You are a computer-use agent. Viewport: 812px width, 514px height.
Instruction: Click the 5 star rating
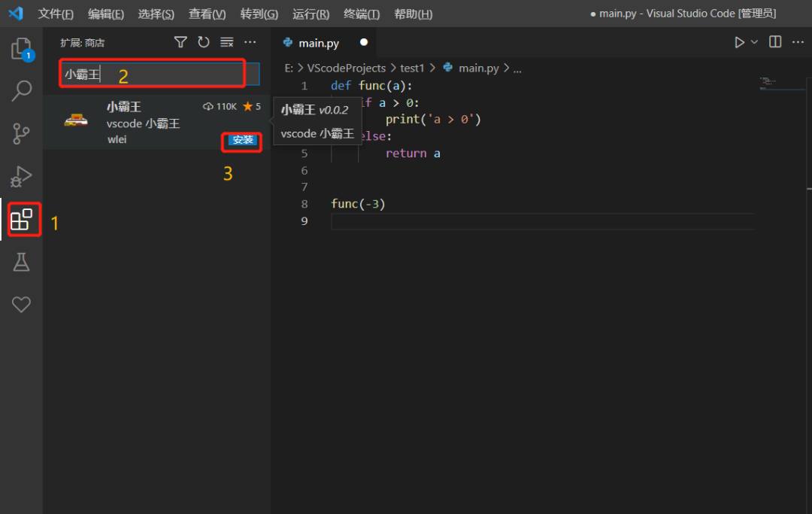pos(252,106)
